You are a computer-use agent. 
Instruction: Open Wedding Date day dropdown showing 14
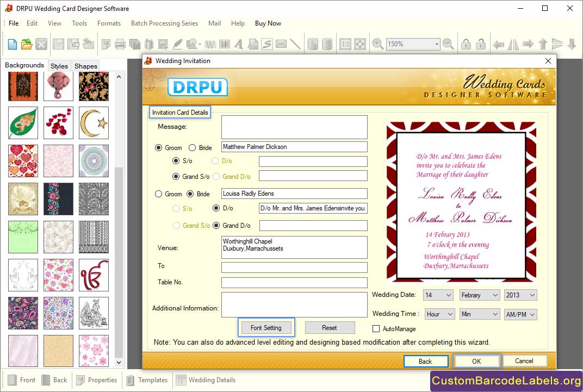[x=438, y=295]
